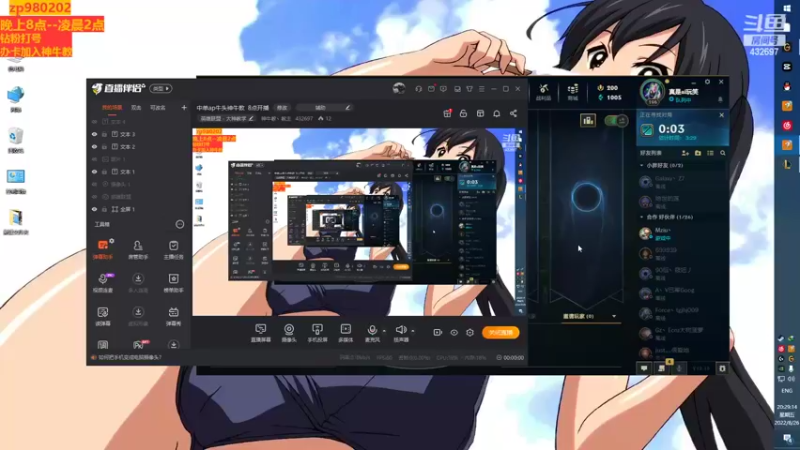Open the 主播任务 tool icon
Viewport: 800px width, 450px height.
coord(173,249)
